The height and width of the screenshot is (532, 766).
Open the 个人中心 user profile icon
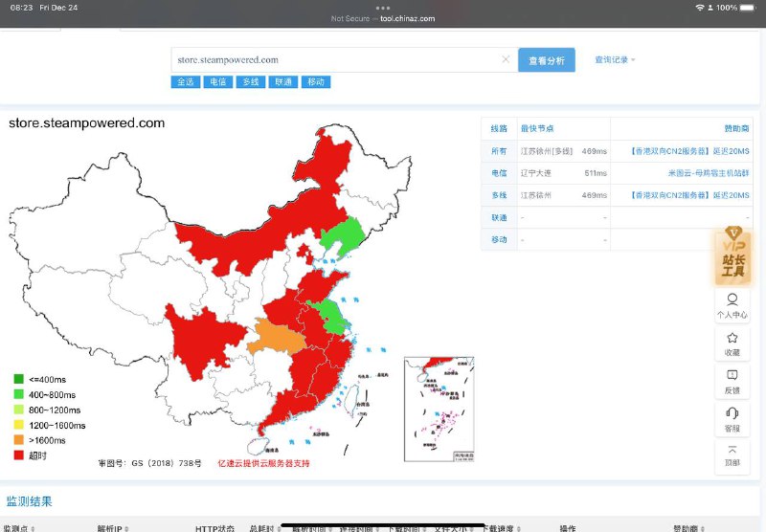(x=732, y=306)
